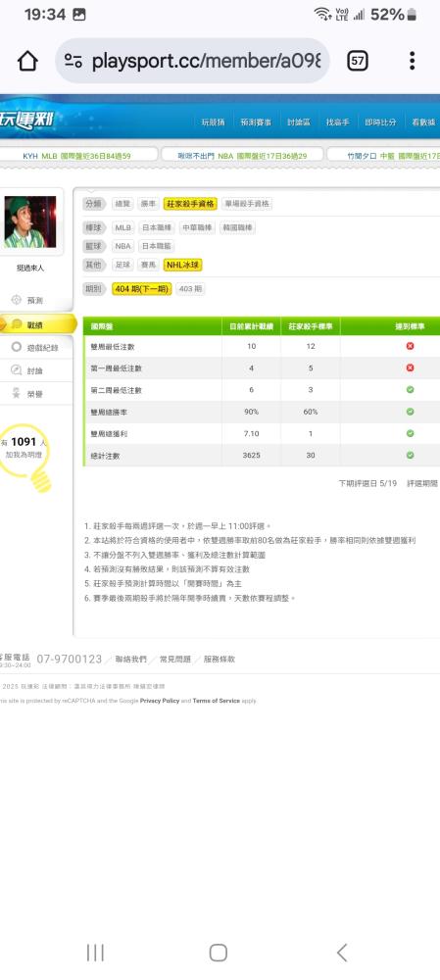The image size is (440, 980).
Task: Click the 聯絡我們 footer link
Action: point(131,659)
